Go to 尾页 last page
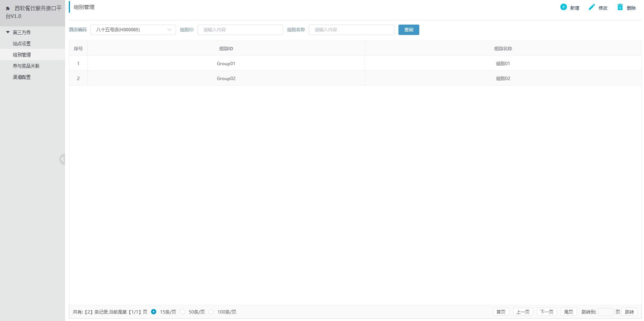 point(568,312)
